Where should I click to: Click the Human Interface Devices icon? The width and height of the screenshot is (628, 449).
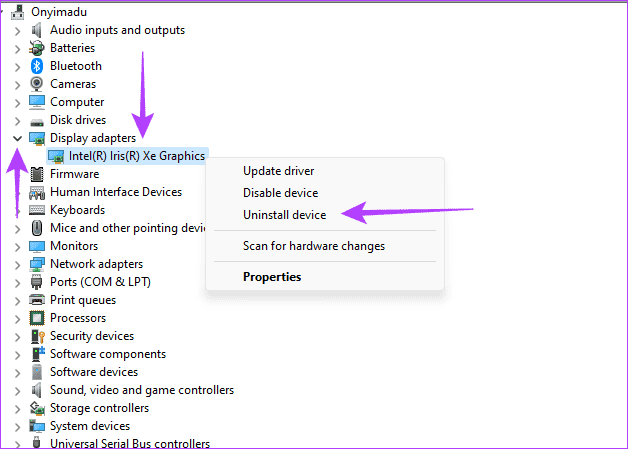click(36, 193)
